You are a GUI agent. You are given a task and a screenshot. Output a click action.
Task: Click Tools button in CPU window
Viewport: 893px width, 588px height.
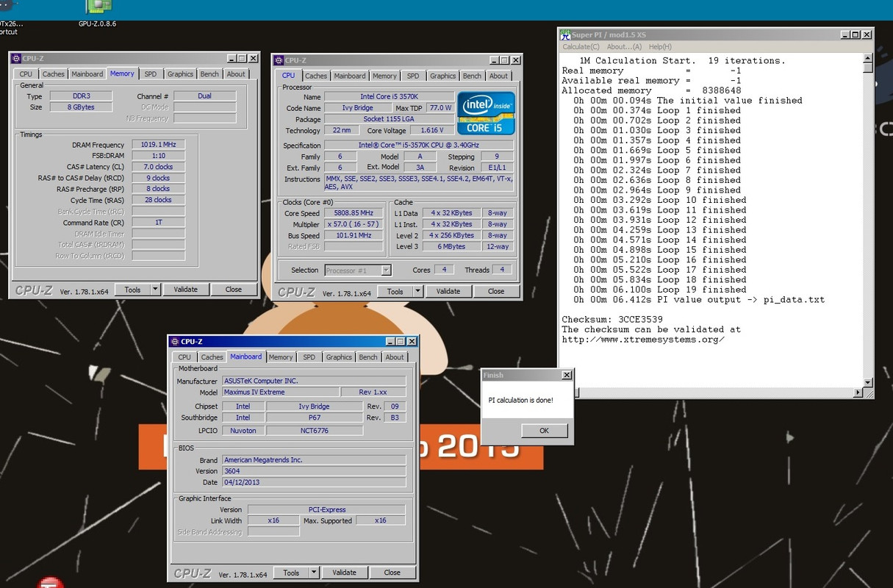click(x=395, y=292)
